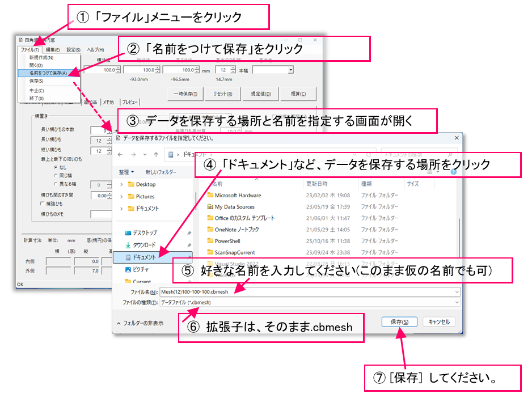Image resolution: width=532 pixels, height=398 pixels.
Task: Select the Desktop (デスクトップ) quick access icon
Action: [127, 233]
